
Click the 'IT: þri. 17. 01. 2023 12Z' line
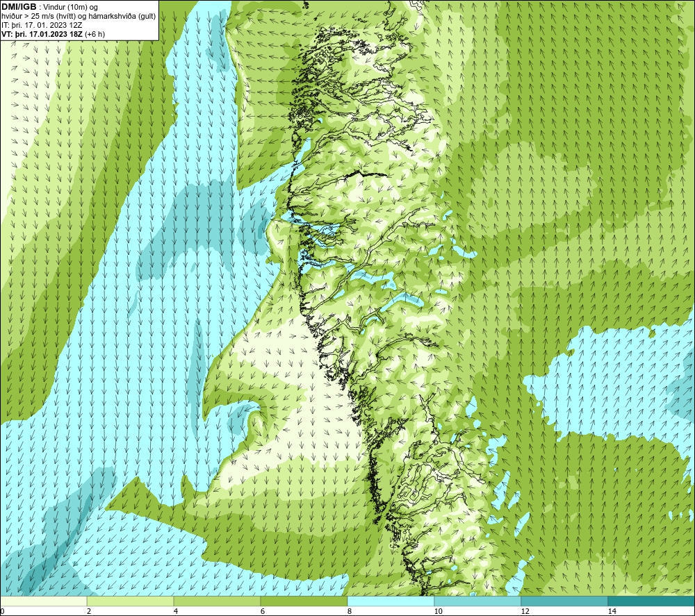tap(42, 25)
